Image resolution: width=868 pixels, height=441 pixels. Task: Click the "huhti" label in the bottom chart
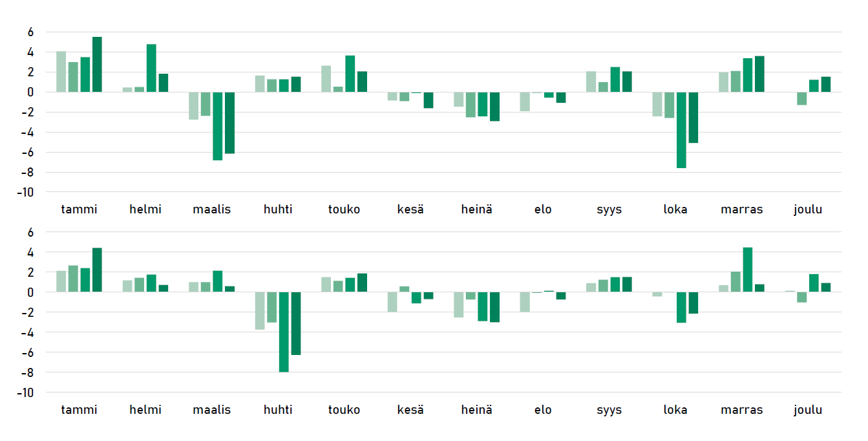(278, 410)
